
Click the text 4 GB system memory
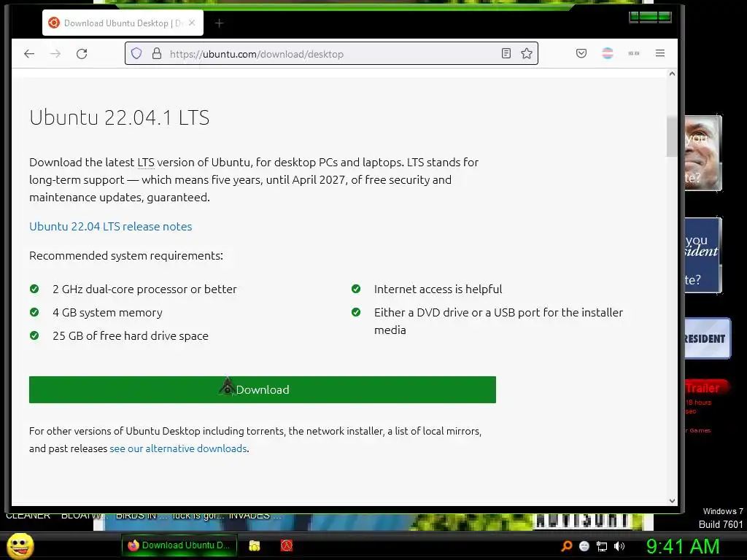[x=108, y=312]
